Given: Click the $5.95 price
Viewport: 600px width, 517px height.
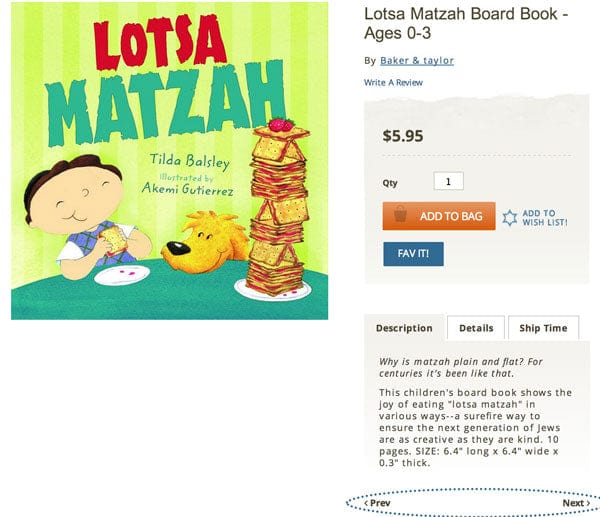Looking at the screenshot, I should pyautogui.click(x=403, y=134).
